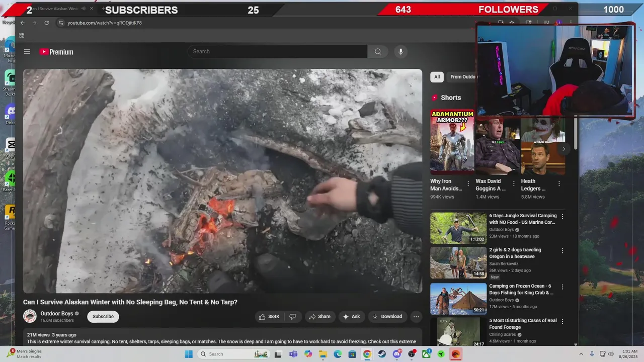Switch to Chrome on the taskbar
This screenshot has height=362, width=644.
tap(367, 354)
